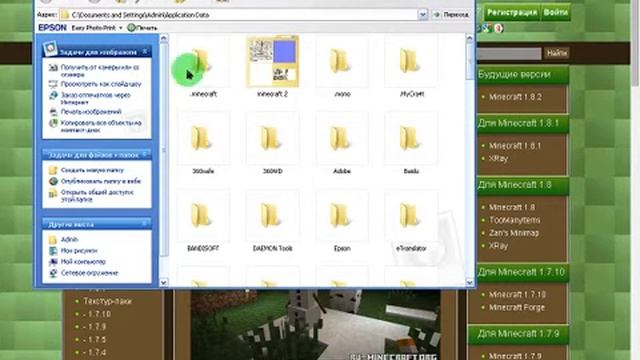Open the 'Minecraft 1.8' list link
Image resolution: width=640 pixels, height=360 pixels.
point(512,207)
